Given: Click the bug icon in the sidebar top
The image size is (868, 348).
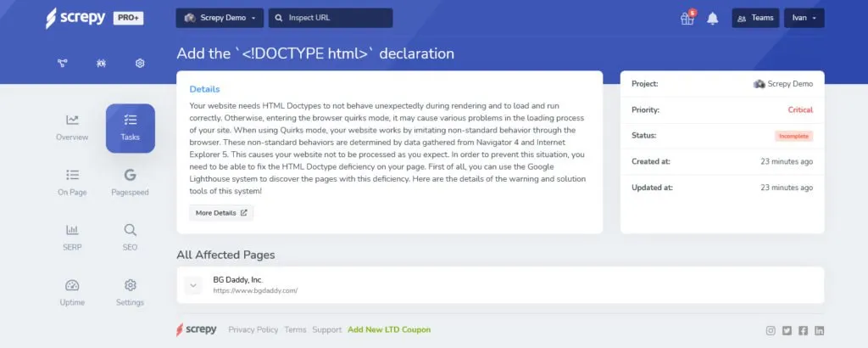Looking at the screenshot, I should [101, 63].
